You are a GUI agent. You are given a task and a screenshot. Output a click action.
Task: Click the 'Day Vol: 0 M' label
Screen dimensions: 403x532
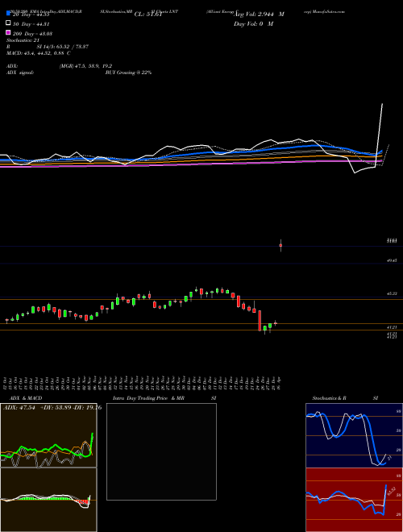[253, 23]
